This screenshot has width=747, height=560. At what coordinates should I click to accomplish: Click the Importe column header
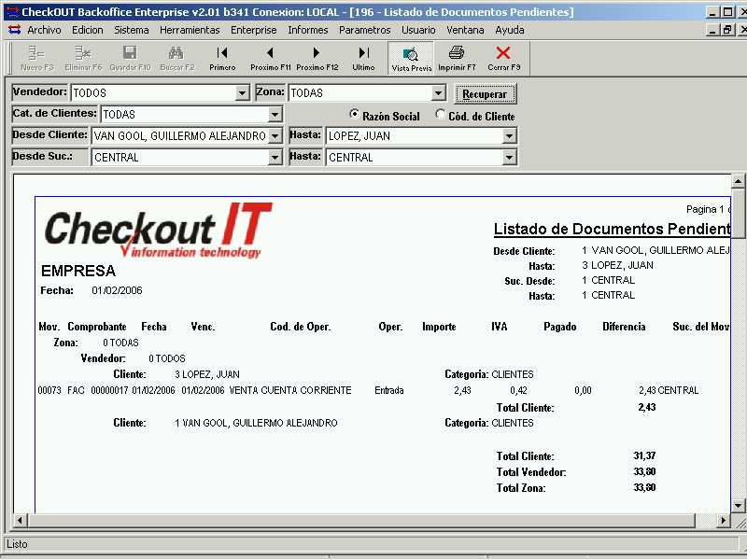coord(439,327)
